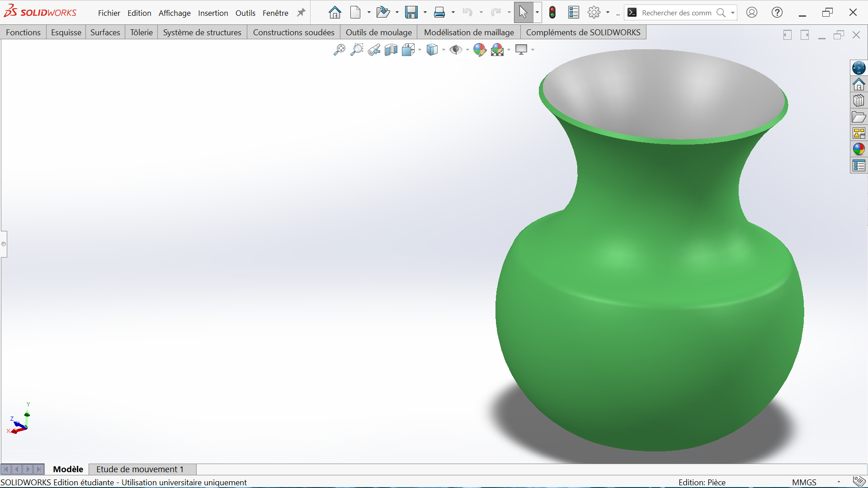Expand the Print dropdown arrow
Image resolution: width=868 pixels, height=488 pixels.
pyautogui.click(x=453, y=13)
